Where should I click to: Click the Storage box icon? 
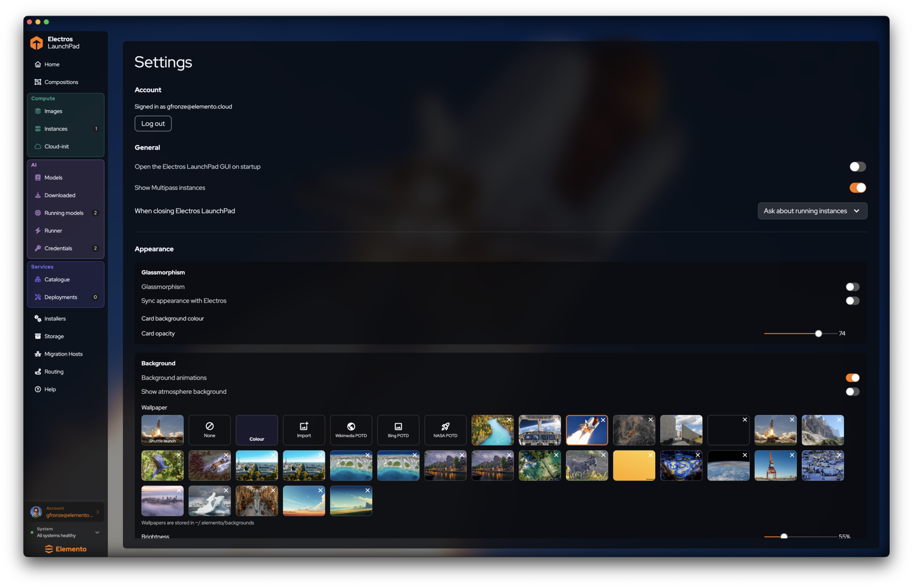(38, 336)
